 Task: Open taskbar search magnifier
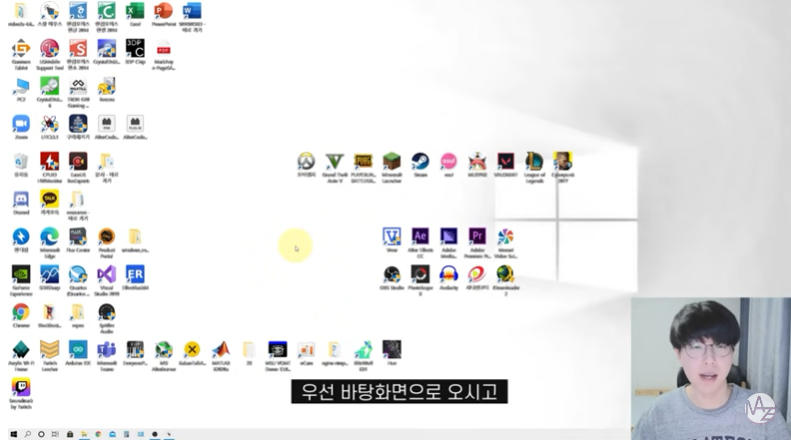coord(28,434)
